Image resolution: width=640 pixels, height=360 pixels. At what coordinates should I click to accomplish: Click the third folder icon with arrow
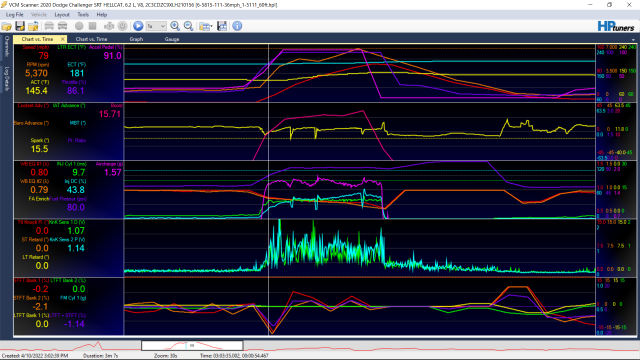[x=33, y=26]
